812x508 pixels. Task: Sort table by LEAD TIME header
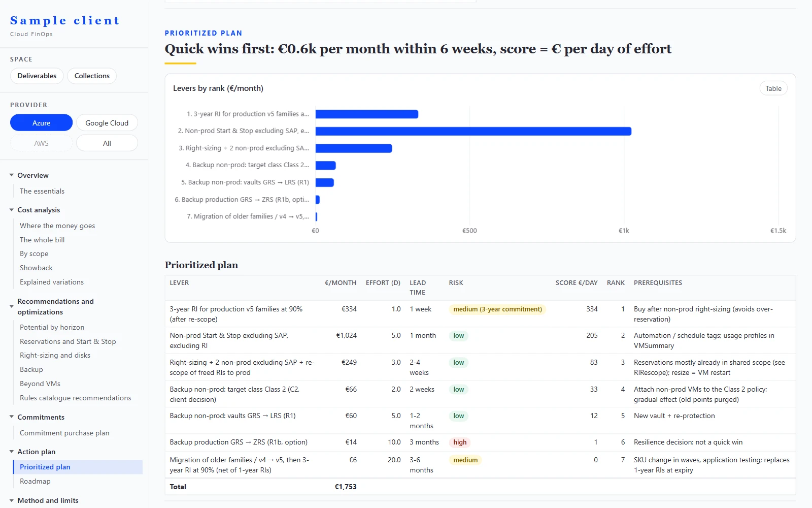click(418, 288)
